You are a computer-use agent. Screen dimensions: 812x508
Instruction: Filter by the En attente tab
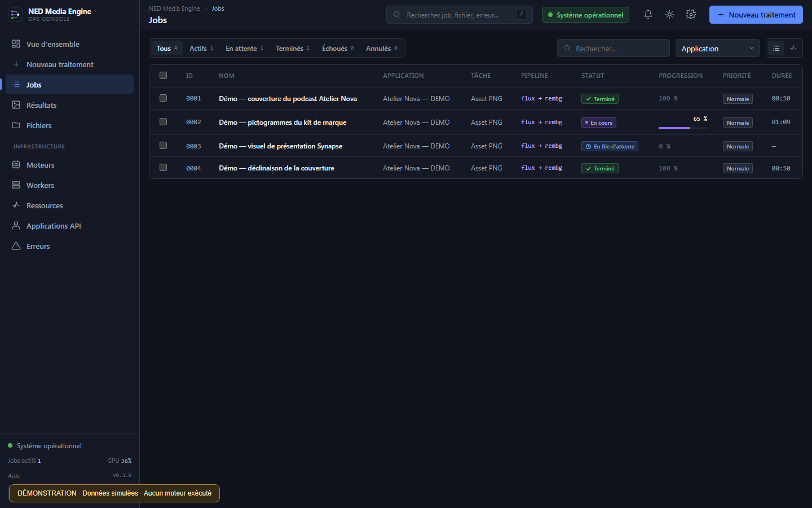(245, 49)
